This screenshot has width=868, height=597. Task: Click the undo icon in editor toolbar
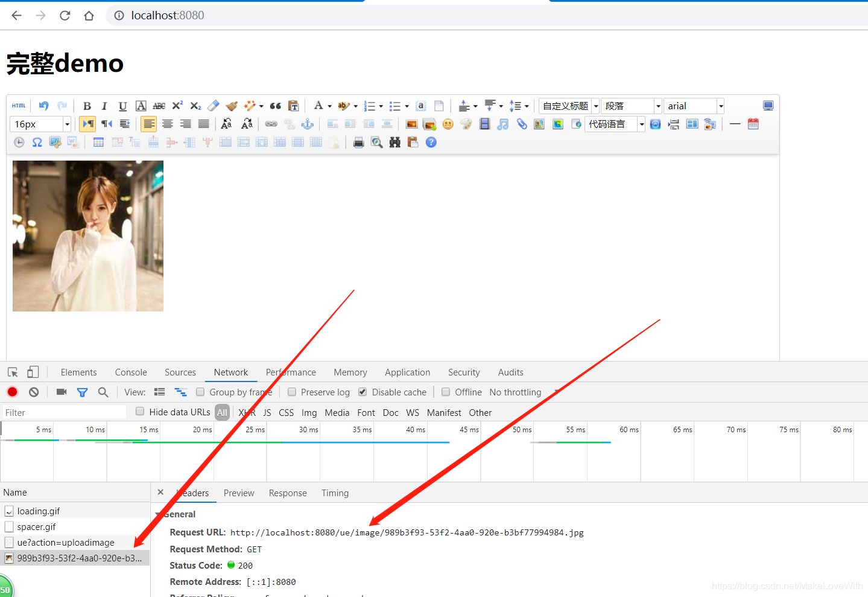43,106
